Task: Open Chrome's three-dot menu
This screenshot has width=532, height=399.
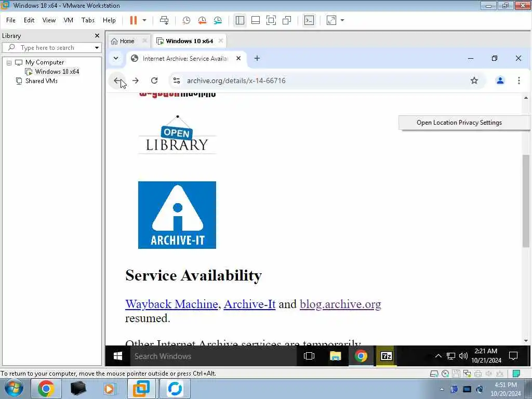Action: [x=519, y=81]
